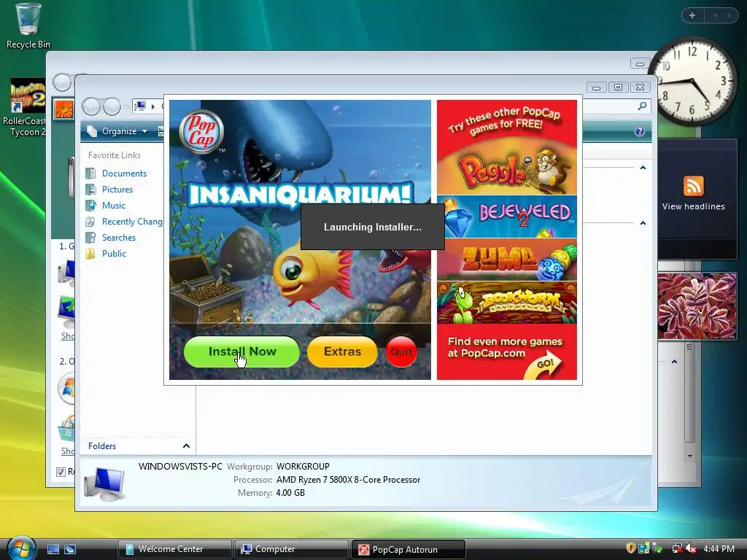Click the Welcome Center scrollbar down arrow
747x560 pixels.
pos(690,456)
